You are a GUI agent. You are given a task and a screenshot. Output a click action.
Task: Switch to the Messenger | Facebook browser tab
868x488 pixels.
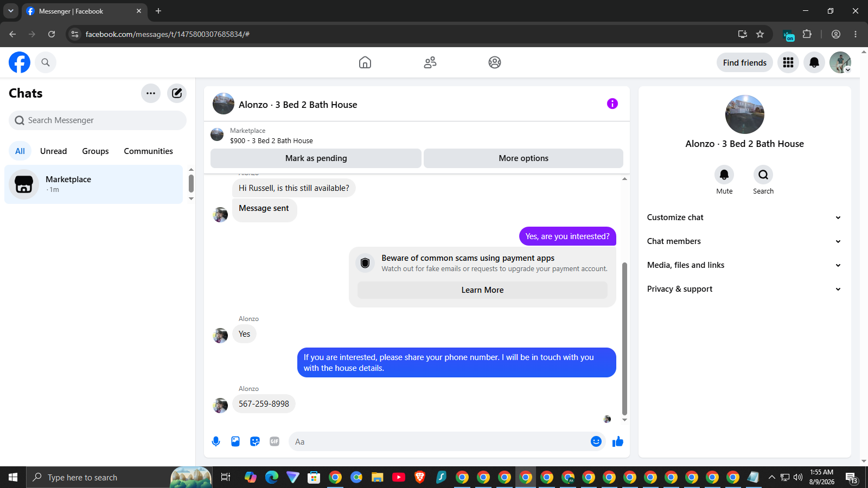[84, 11]
